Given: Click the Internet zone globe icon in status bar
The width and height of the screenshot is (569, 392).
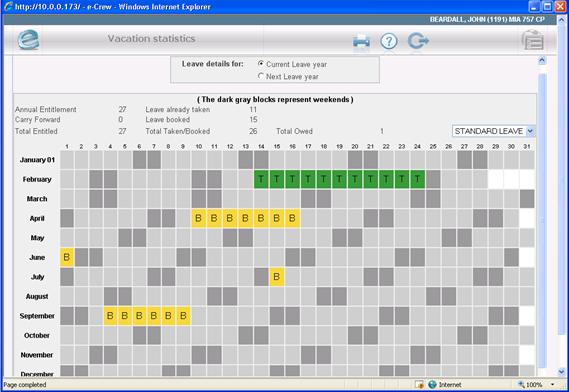Looking at the screenshot, I should tap(432, 384).
